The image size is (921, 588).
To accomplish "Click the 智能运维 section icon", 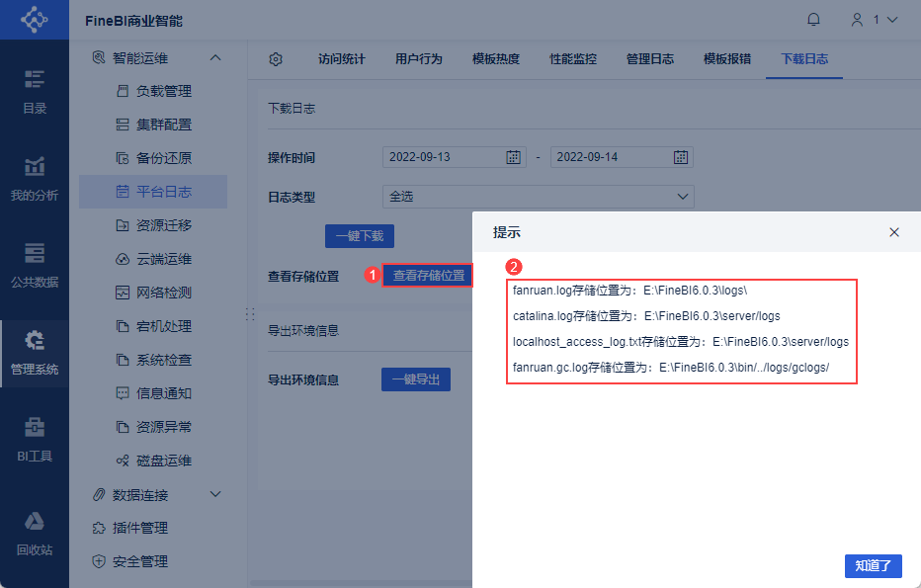I will [99, 57].
